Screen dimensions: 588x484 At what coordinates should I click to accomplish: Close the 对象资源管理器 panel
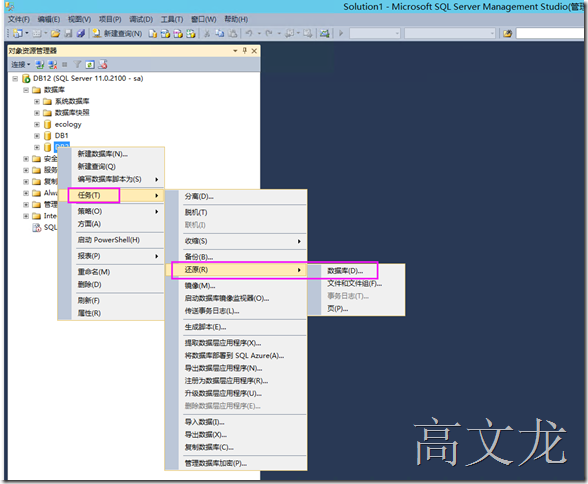(x=254, y=51)
